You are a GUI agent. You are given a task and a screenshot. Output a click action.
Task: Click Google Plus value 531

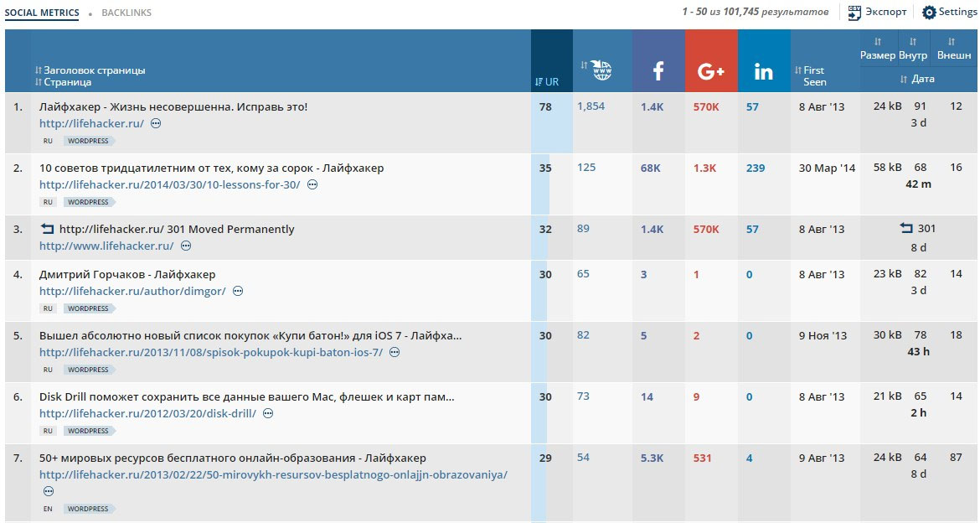click(703, 458)
